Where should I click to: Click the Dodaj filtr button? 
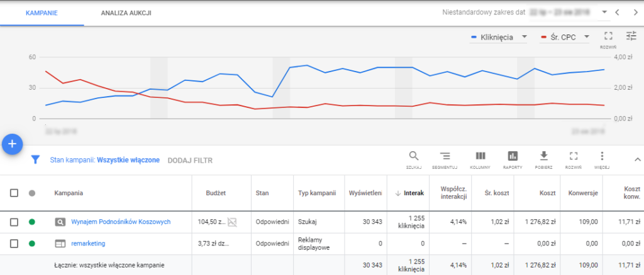tap(190, 160)
